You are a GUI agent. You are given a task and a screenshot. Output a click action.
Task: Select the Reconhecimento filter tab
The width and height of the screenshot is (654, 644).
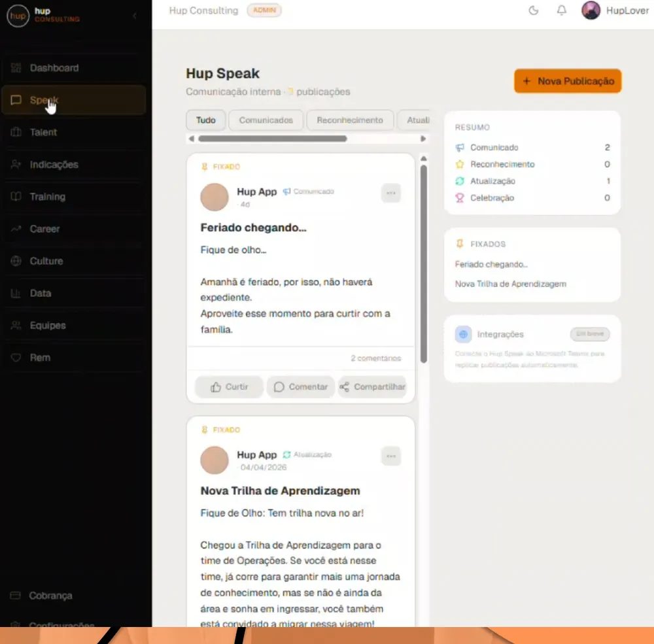click(350, 120)
